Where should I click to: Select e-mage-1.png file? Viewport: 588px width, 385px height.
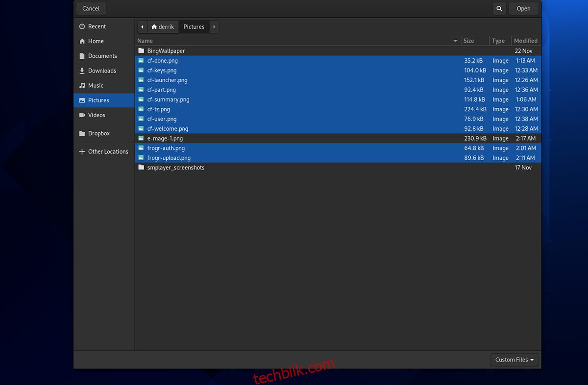338,139
